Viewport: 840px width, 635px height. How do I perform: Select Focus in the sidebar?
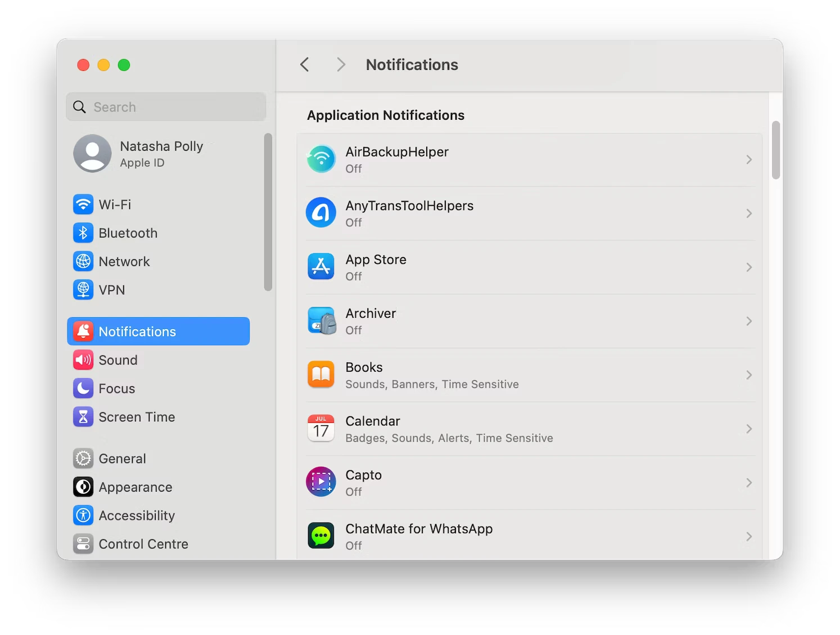116,389
